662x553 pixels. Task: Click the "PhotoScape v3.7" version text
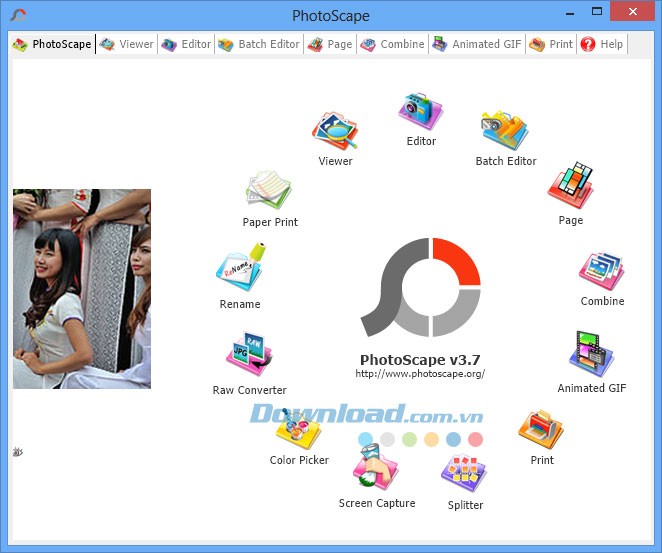coord(420,360)
